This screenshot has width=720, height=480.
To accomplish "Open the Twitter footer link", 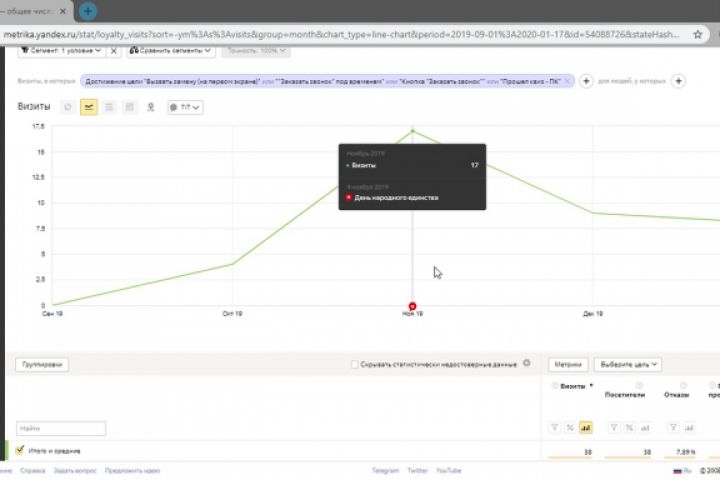I will [x=417, y=470].
